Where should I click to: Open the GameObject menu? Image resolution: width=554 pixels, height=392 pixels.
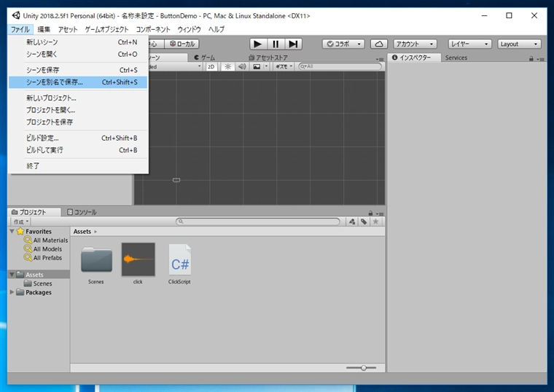point(106,29)
